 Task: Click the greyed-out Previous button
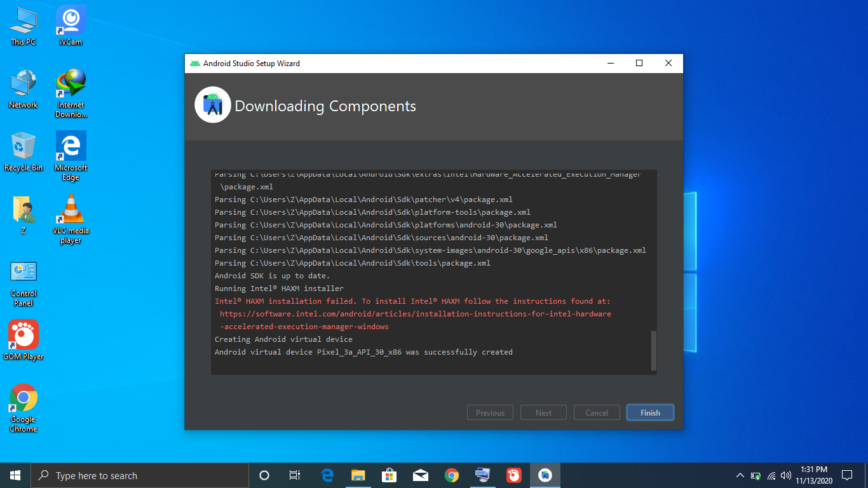coord(490,412)
